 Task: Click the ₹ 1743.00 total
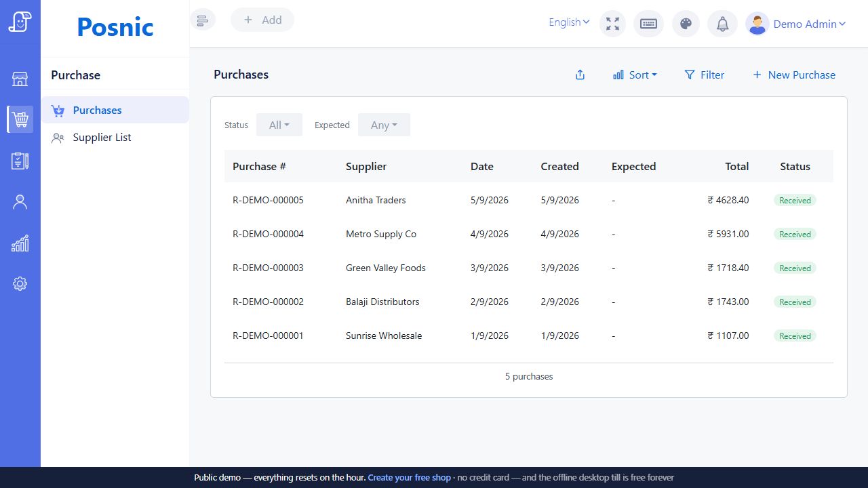pos(728,302)
